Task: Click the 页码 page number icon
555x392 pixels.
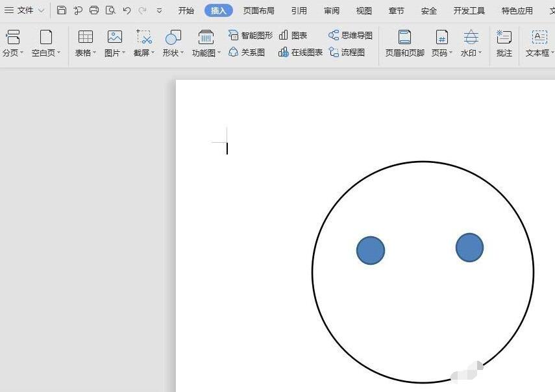Action: tap(442, 37)
